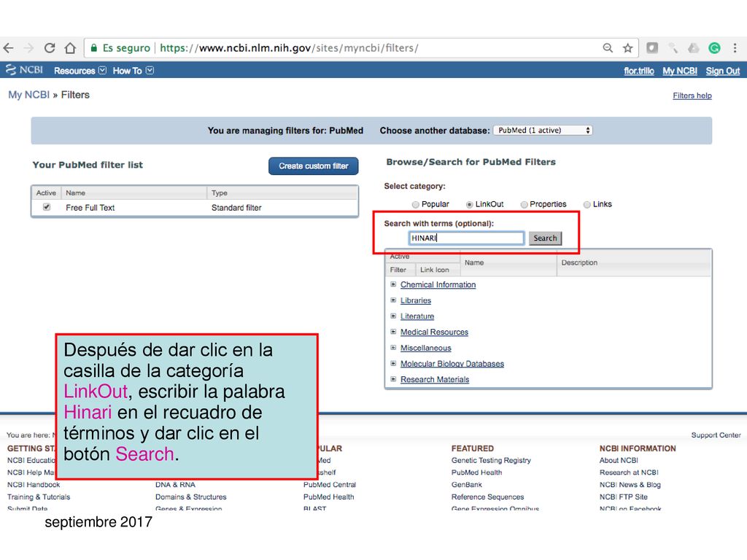
Task: Open Medical Resources category link
Action: (434, 332)
